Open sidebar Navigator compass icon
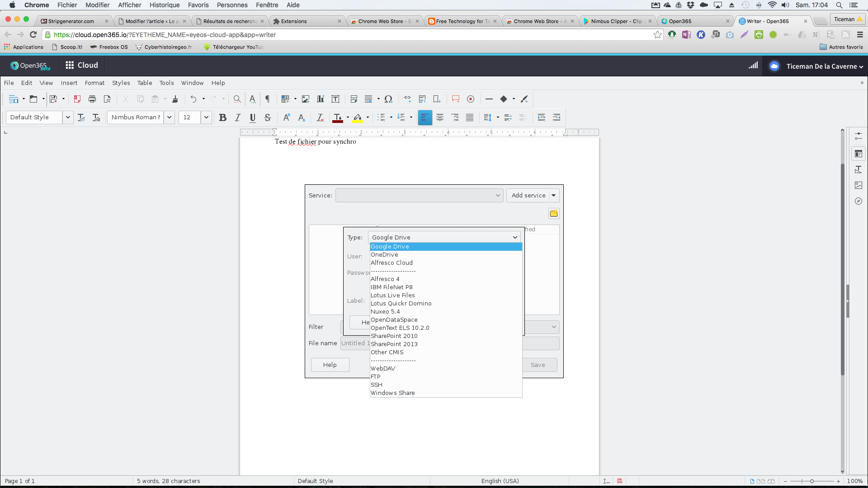The width and height of the screenshot is (868, 488). [x=858, y=201]
